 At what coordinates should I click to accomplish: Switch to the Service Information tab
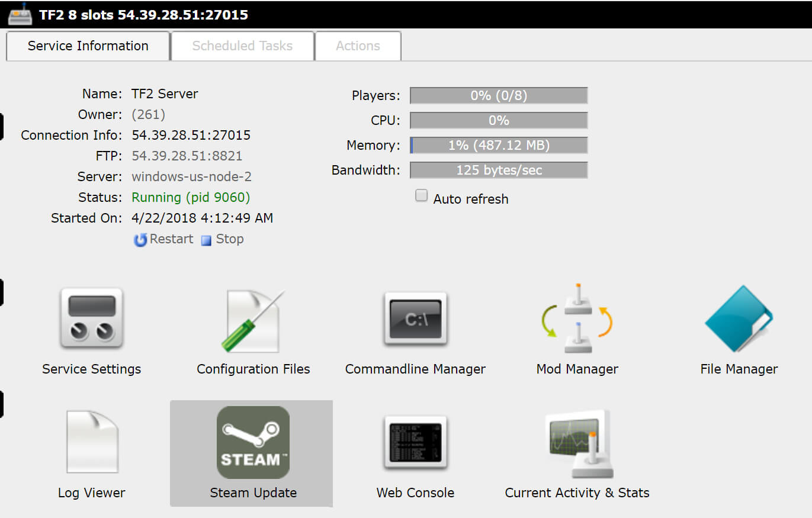(x=88, y=46)
